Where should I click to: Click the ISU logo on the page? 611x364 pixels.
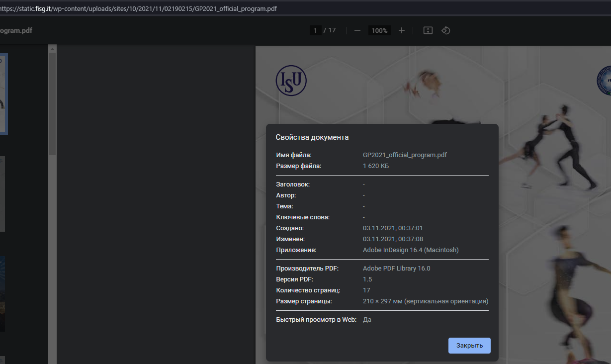(x=291, y=81)
